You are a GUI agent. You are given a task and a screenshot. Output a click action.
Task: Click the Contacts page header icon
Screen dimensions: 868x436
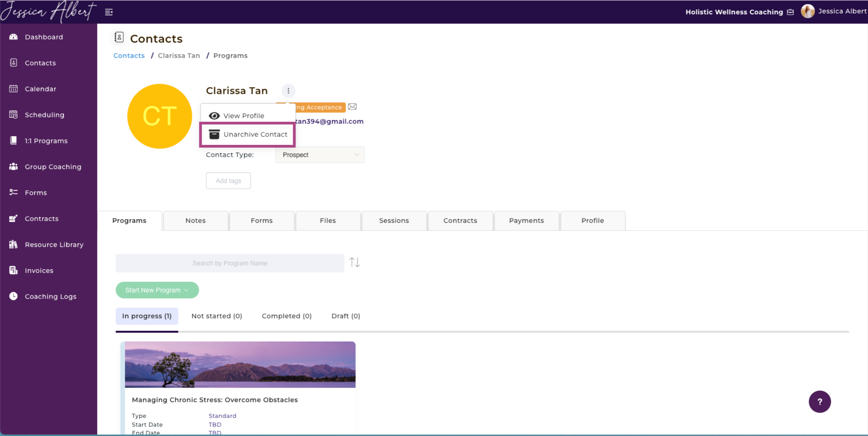[x=119, y=37]
